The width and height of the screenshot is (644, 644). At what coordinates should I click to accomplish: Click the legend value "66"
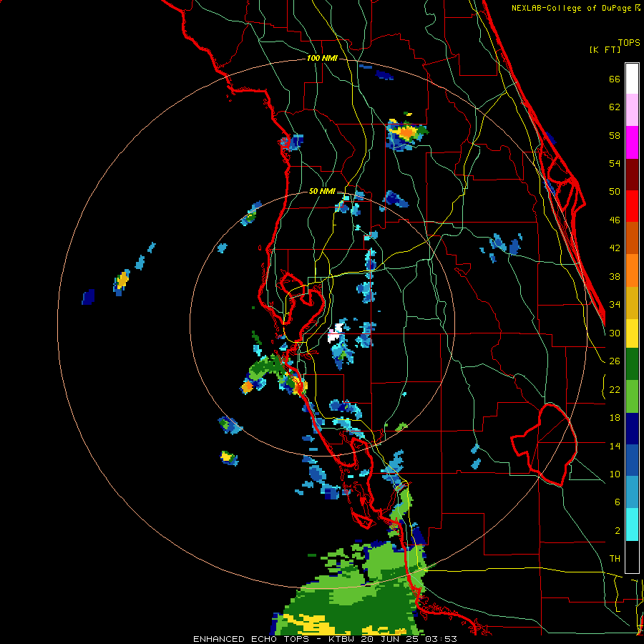coord(615,79)
